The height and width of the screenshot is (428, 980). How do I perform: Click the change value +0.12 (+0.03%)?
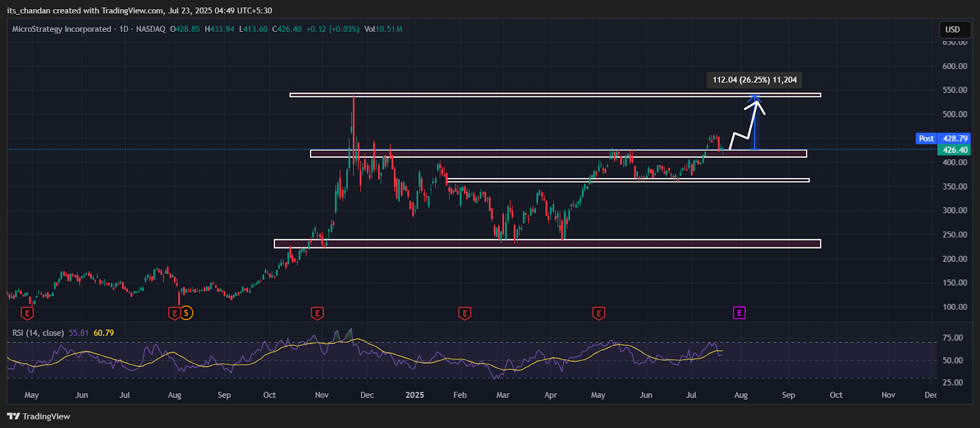pos(333,29)
